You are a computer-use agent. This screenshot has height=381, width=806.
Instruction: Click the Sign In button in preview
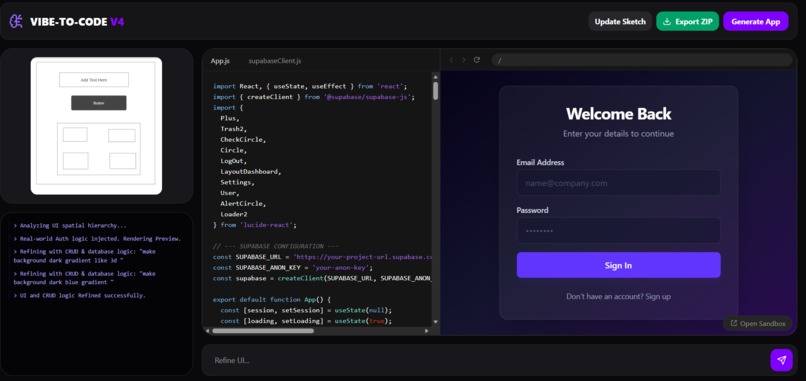[x=618, y=265]
